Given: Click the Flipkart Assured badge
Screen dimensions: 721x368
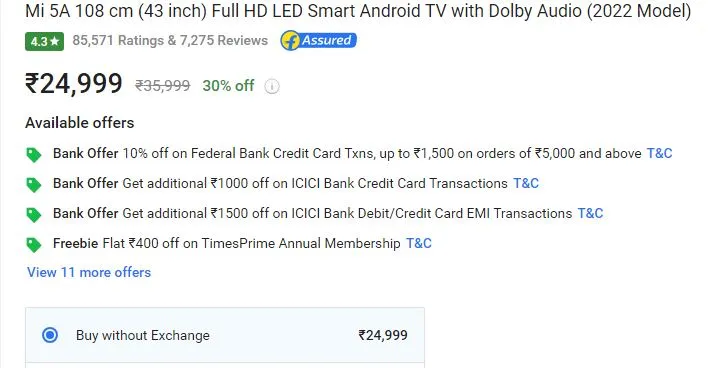Looking at the screenshot, I should 318,40.
